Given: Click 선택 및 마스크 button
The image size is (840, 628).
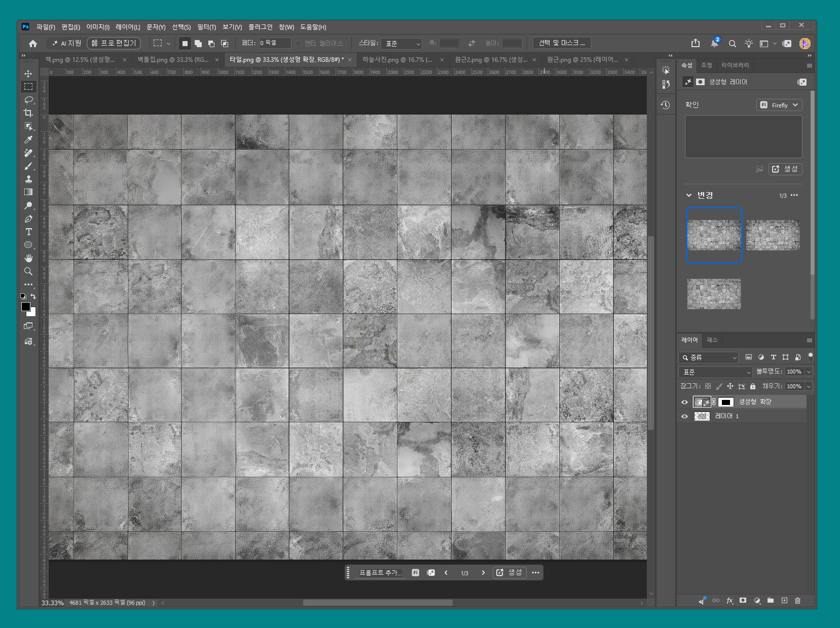Looking at the screenshot, I should pos(562,43).
